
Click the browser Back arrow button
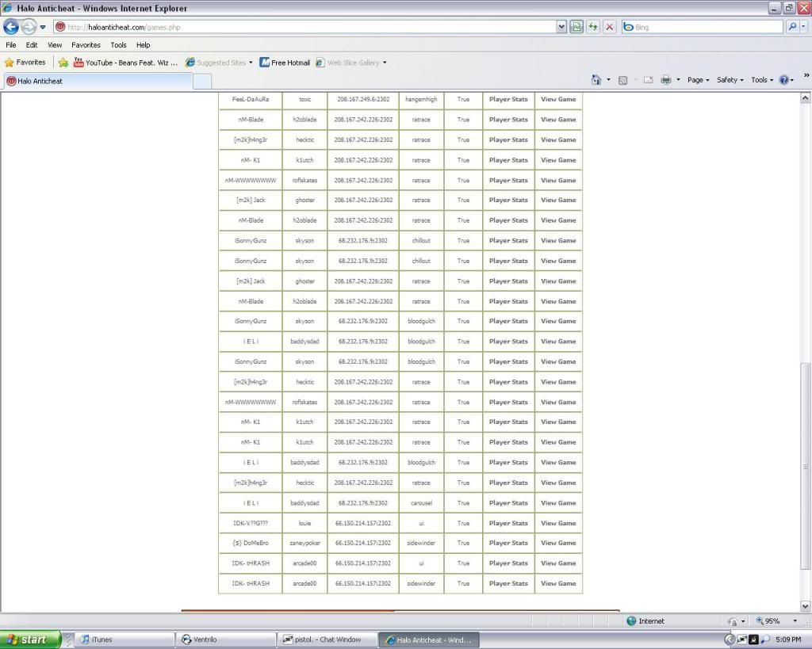tap(10, 27)
